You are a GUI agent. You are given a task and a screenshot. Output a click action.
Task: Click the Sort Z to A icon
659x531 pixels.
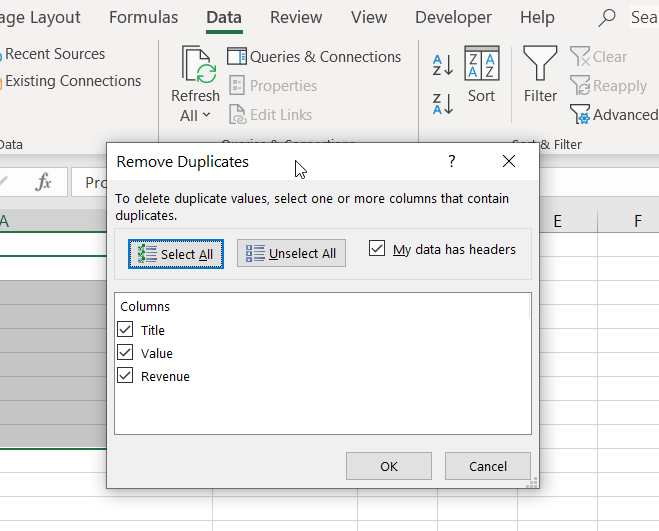pos(442,103)
